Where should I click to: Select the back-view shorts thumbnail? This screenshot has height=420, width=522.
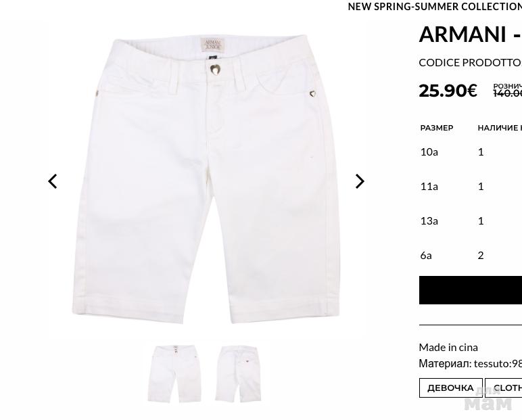point(238,374)
